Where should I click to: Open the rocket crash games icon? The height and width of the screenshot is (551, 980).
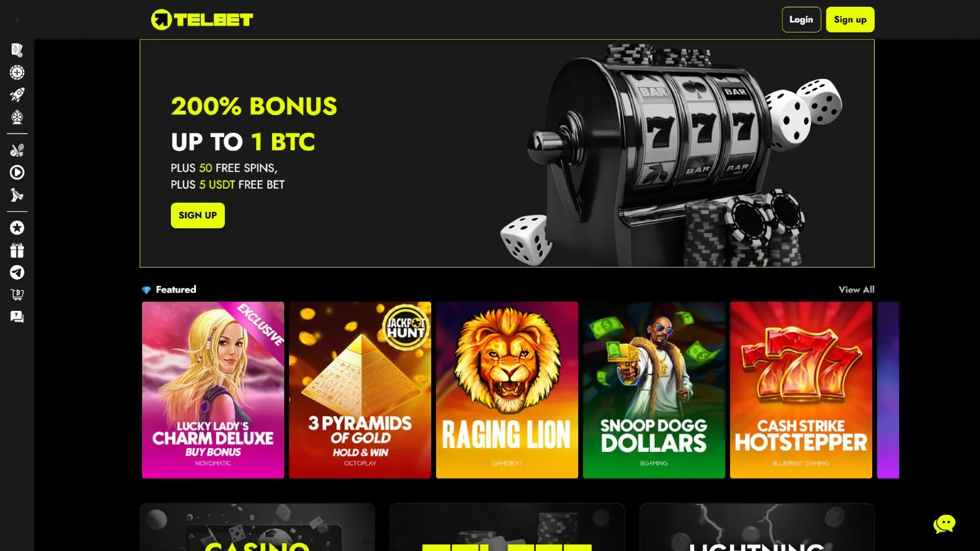[x=17, y=95]
